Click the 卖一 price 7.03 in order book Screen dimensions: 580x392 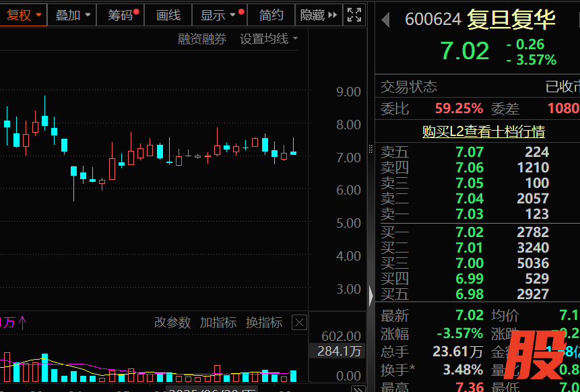469,214
